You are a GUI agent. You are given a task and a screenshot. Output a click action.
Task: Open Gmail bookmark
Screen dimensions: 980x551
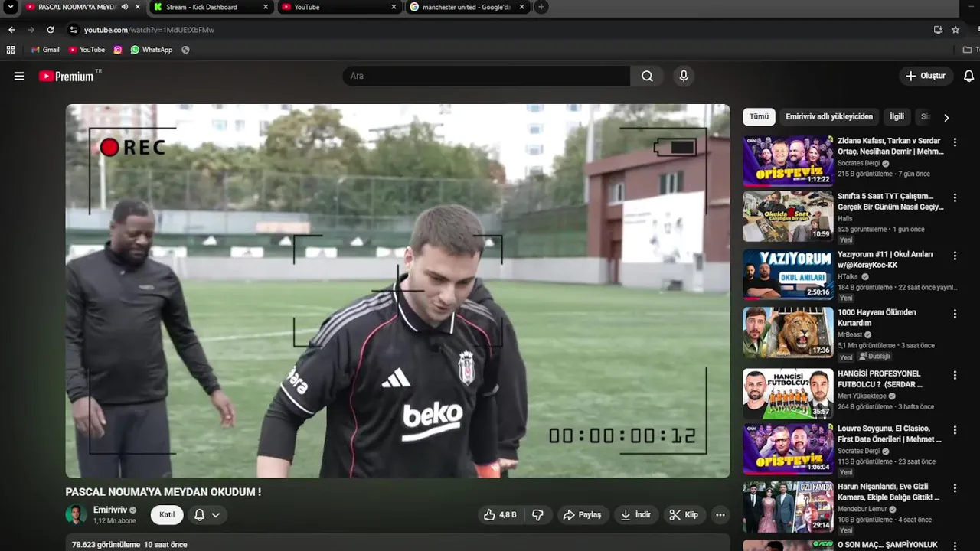pos(45,50)
